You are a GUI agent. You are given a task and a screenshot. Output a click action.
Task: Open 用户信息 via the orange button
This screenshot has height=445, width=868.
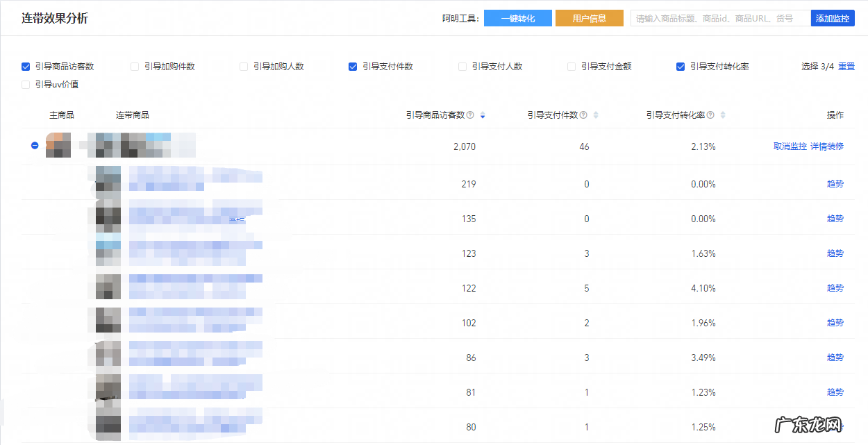click(589, 17)
